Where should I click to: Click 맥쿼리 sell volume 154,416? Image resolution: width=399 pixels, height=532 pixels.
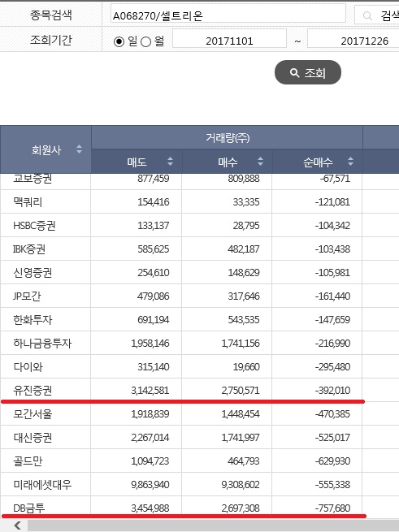click(x=153, y=202)
